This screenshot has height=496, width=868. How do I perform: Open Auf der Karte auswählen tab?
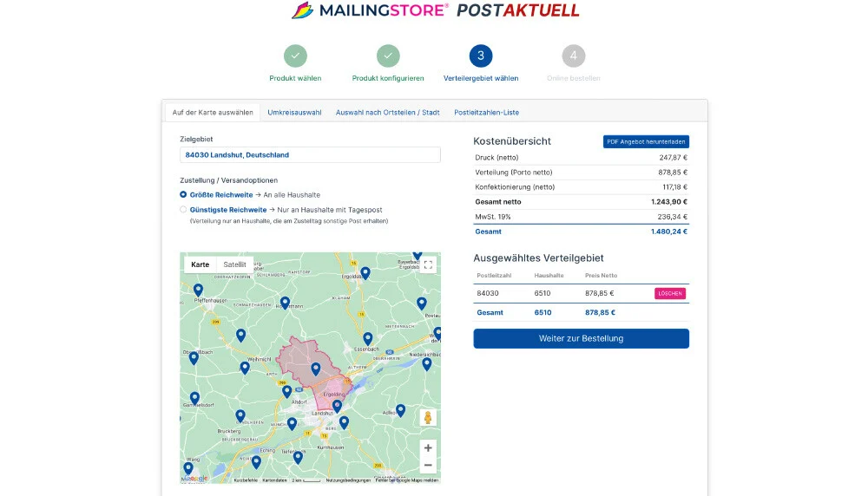213,112
